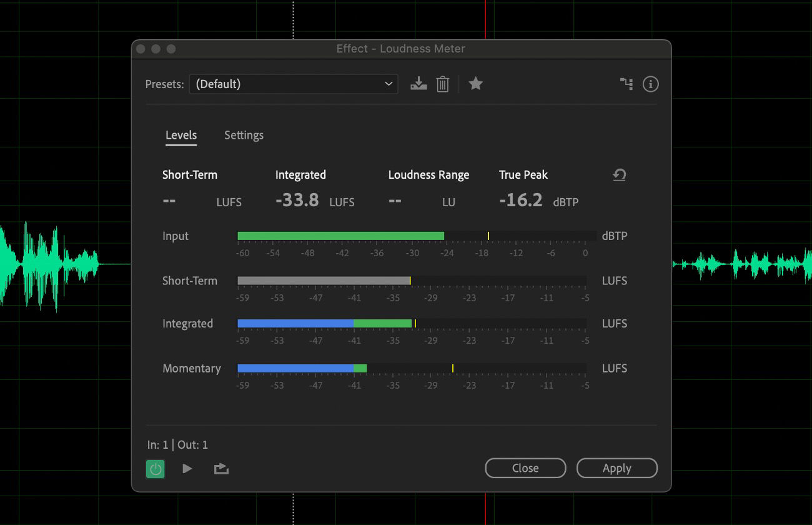Switch to the Settings tab
The image size is (812, 525).
(244, 135)
